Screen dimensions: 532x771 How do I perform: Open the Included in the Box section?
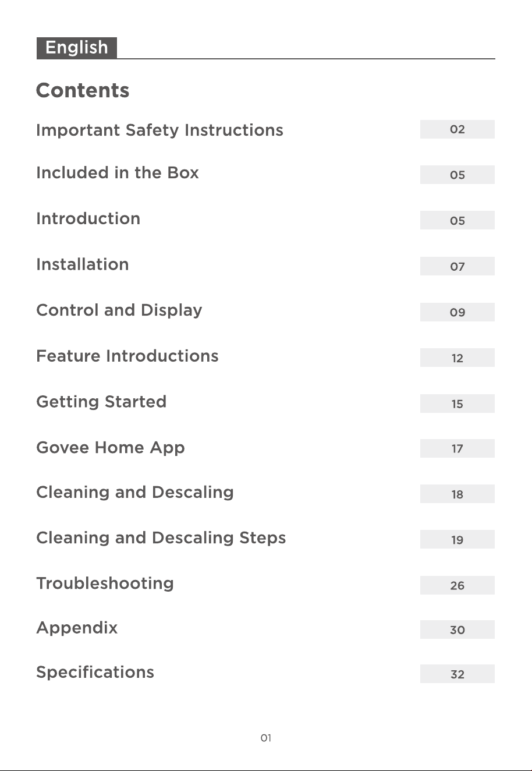click(118, 173)
